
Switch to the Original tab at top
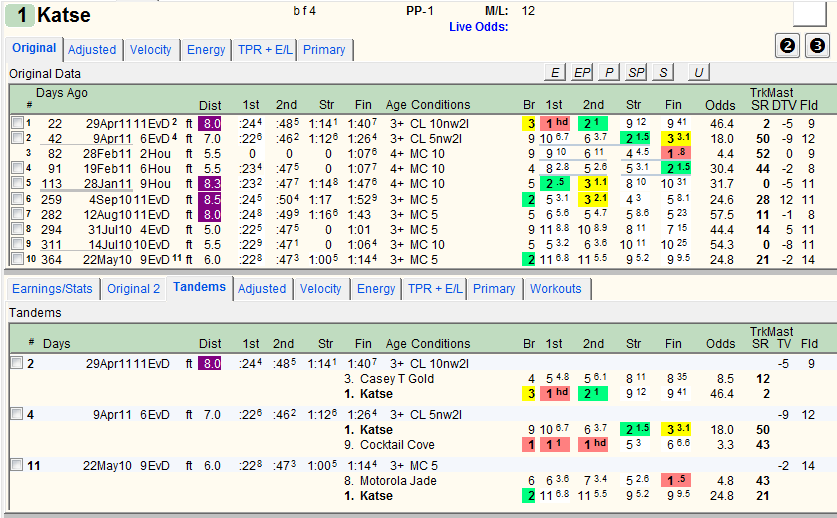pos(34,48)
